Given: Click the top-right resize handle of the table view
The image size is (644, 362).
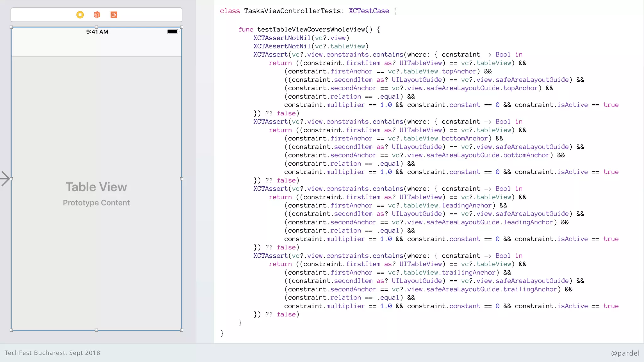Looking at the screenshot, I should coord(181,27).
